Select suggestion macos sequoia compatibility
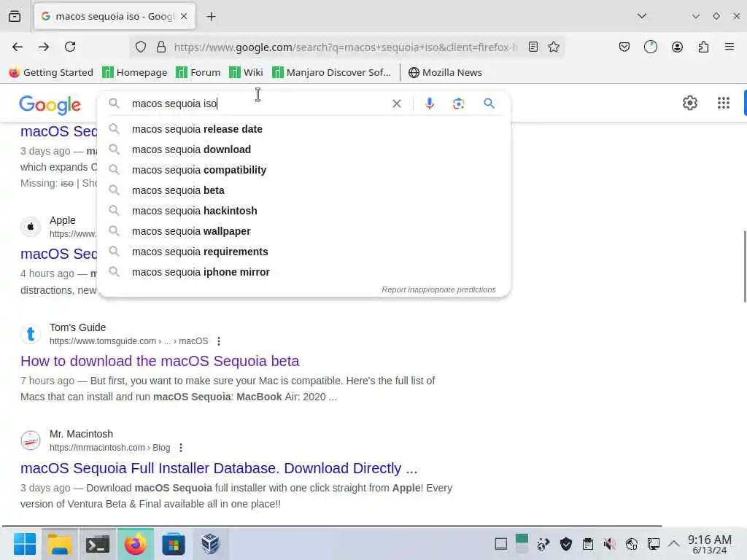This screenshot has width=747, height=560. click(304, 170)
